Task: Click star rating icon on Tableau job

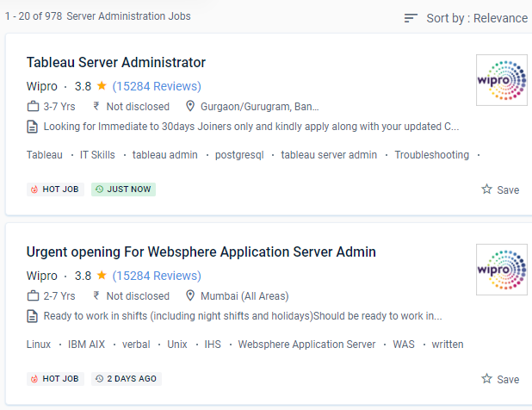Action: (x=102, y=86)
